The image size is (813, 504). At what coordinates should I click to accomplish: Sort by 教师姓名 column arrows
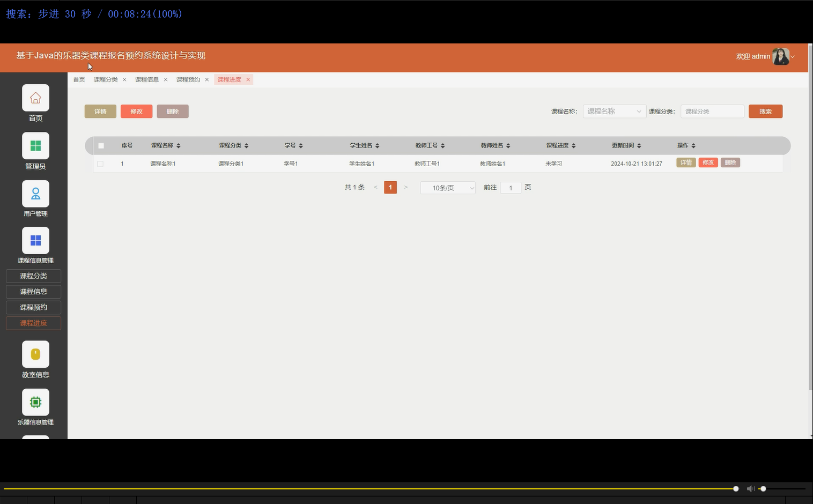(508, 146)
